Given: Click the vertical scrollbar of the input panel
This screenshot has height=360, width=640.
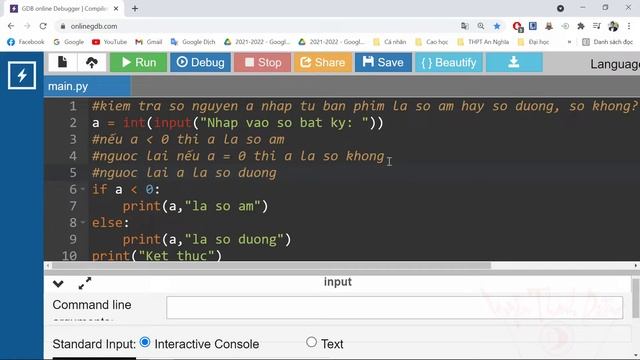Looking at the screenshot, I should [635, 298].
